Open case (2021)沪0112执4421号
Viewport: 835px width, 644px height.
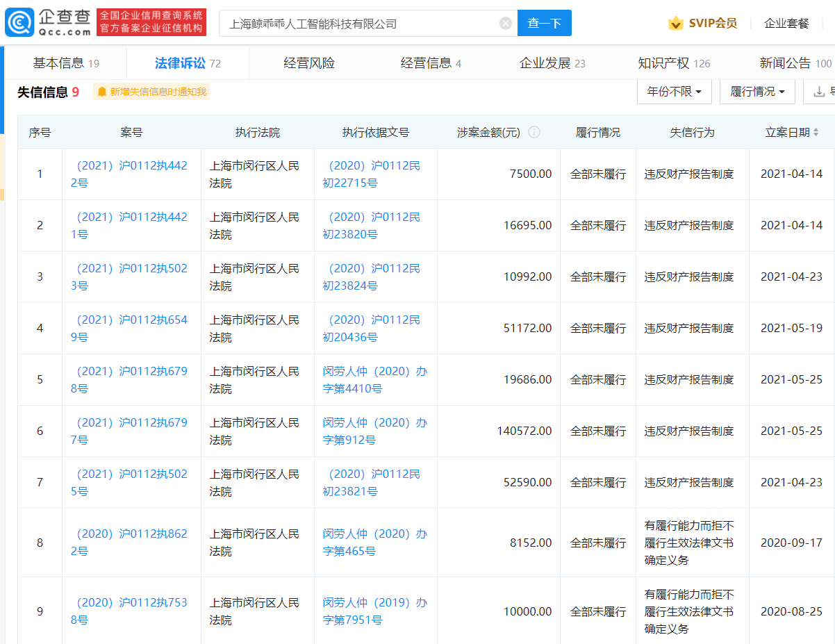pos(129,226)
